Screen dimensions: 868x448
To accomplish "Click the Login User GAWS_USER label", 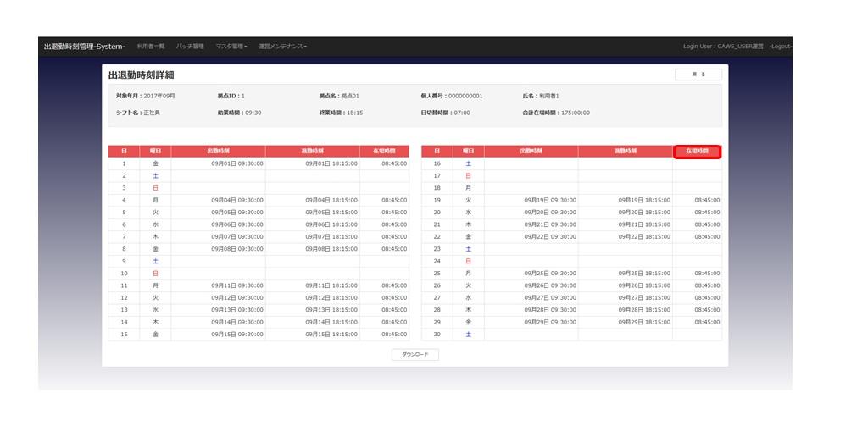I will coord(723,46).
